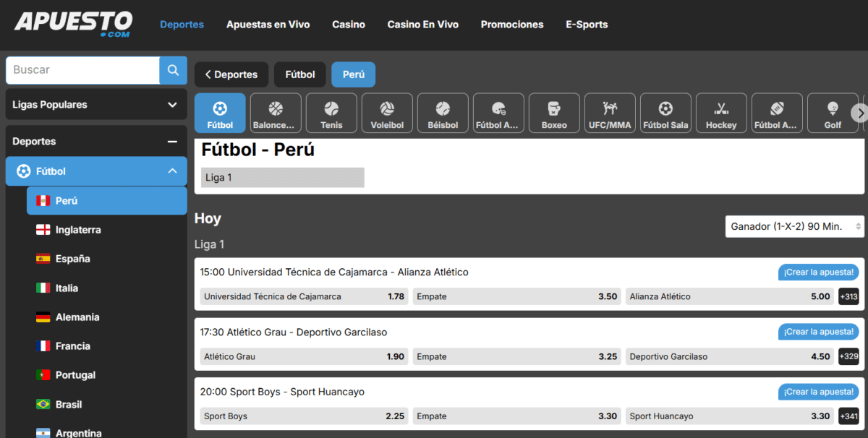Click the England flag icon
The height and width of the screenshot is (438, 868).
pos(43,230)
